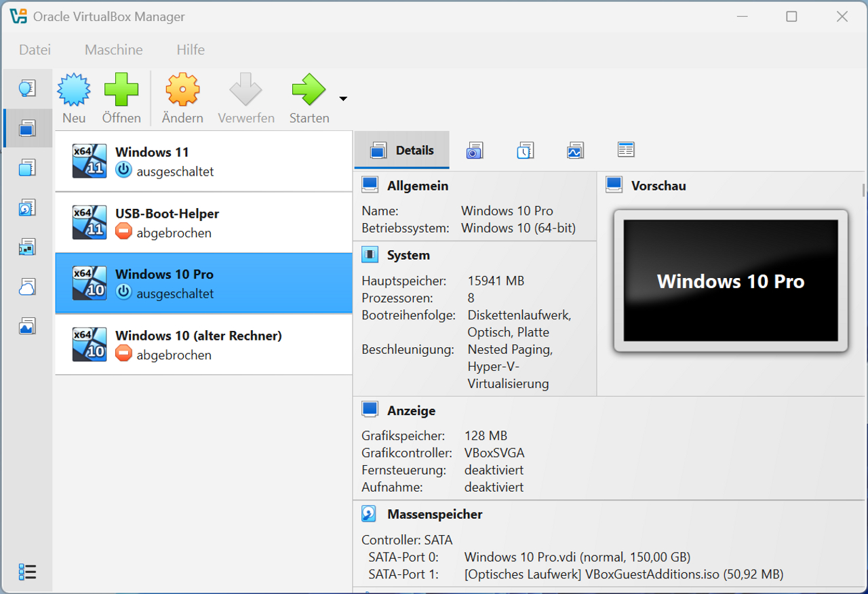Open the Extensions manager sidebar icon
This screenshot has width=868, height=594.
[x=27, y=167]
